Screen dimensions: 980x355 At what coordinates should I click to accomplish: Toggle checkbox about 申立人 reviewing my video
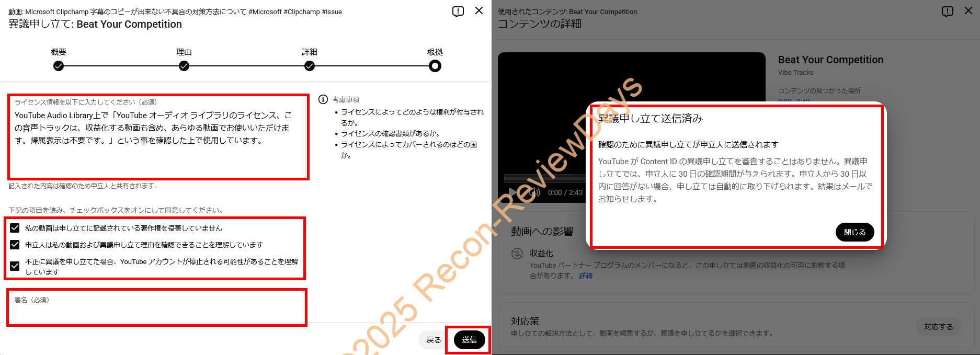tap(15, 245)
